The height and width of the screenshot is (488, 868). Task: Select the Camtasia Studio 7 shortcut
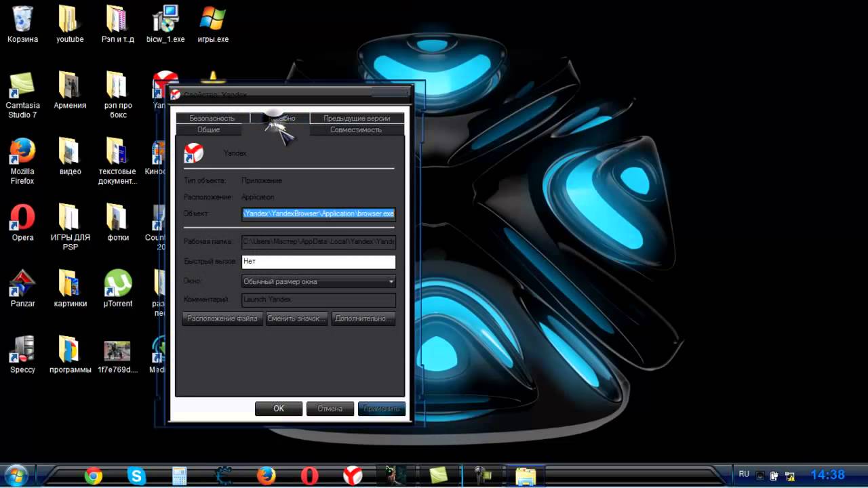click(x=23, y=95)
